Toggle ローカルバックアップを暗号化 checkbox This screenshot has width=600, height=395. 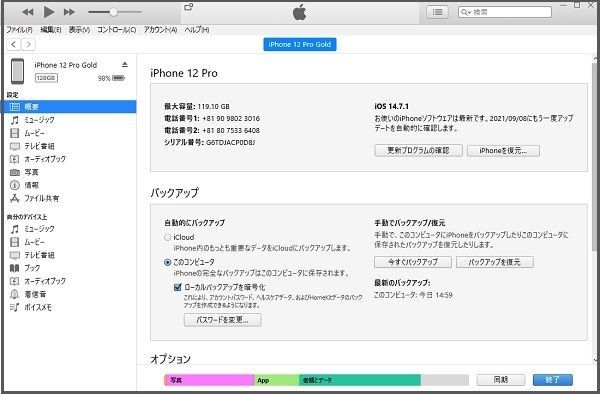coord(177,287)
